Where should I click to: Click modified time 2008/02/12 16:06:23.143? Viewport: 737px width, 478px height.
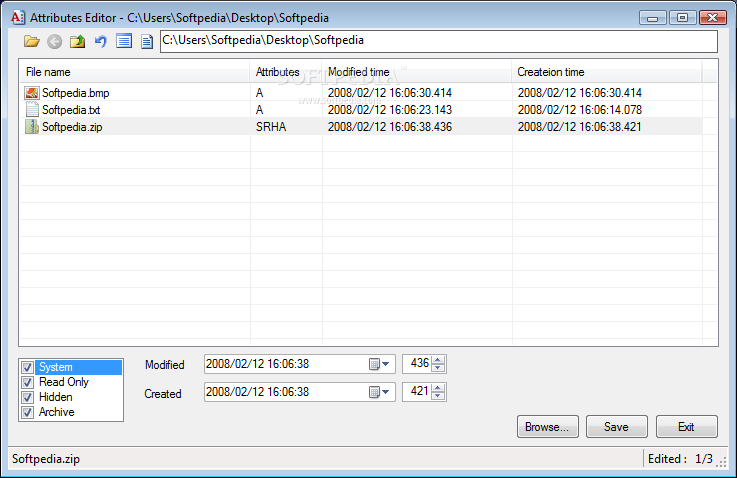pyautogui.click(x=390, y=110)
